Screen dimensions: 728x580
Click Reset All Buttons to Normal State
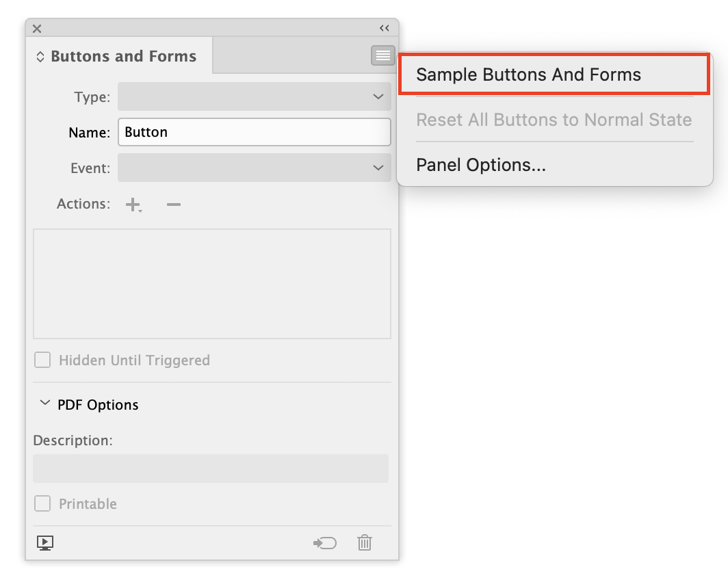tap(553, 119)
